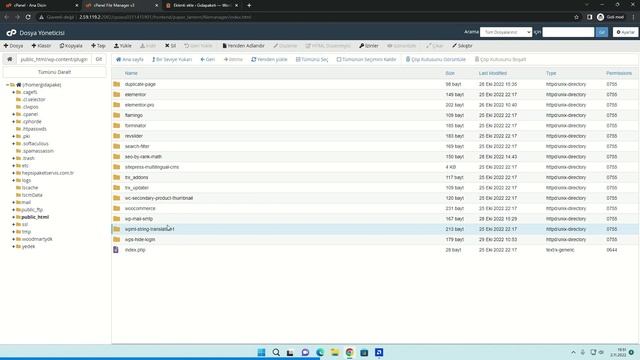This screenshot has height=360, width=640.
Task: Click the Git button next to path
Action: [99, 59]
